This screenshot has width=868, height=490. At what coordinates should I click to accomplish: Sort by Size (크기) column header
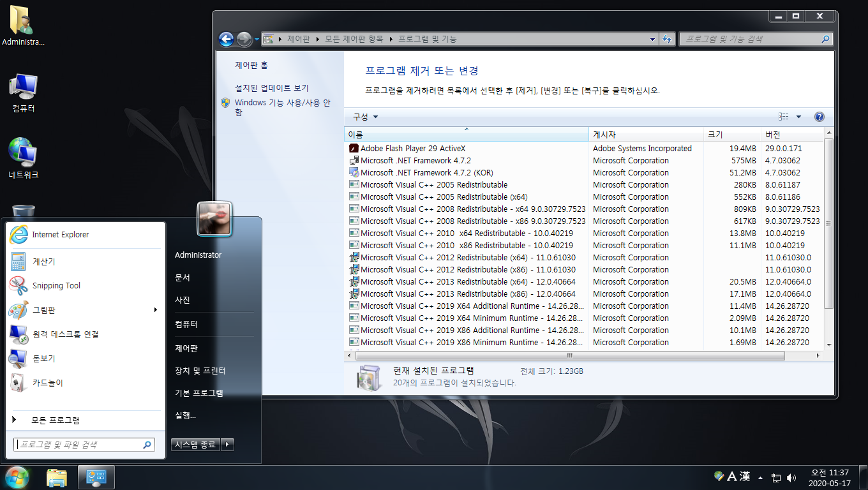733,135
